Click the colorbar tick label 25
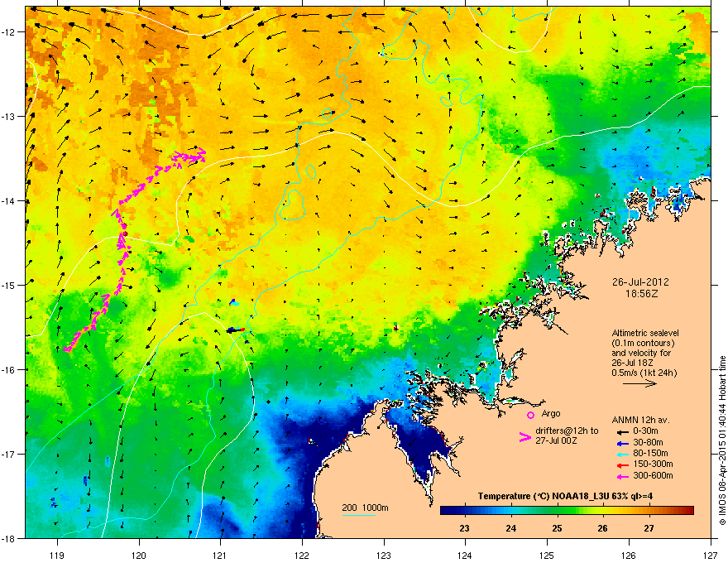Screen dimensions: 728x563 557,528
